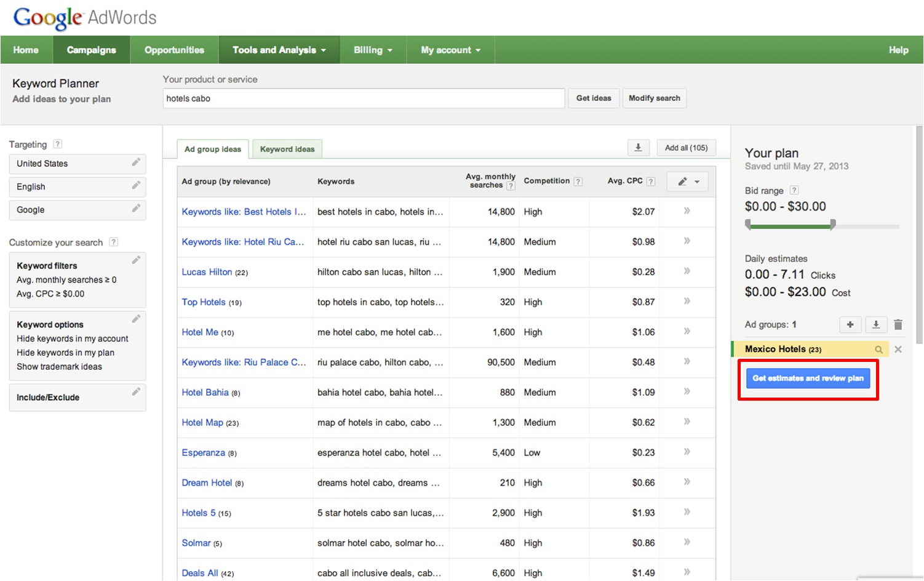Expand the Billing menu
Screen dimensions: 924x581
click(x=373, y=50)
